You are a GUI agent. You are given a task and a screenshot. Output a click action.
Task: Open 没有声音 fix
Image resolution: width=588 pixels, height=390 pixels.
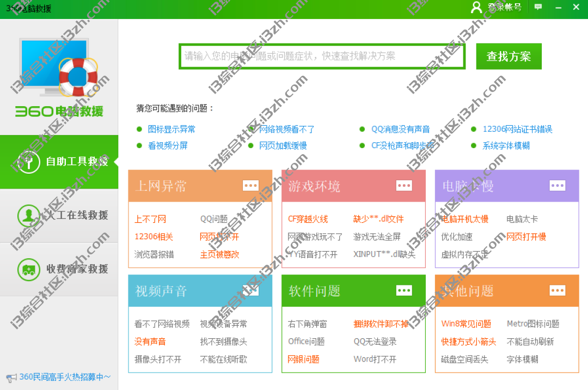[150, 342]
